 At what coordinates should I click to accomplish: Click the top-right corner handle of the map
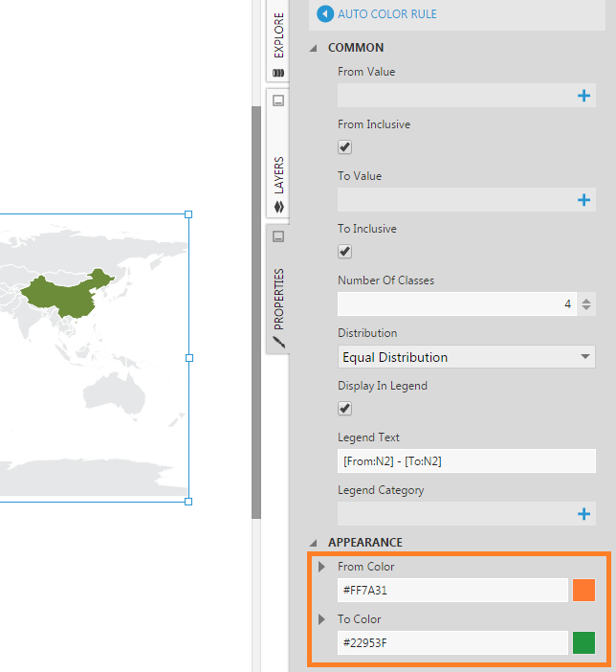[x=188, y=214]
